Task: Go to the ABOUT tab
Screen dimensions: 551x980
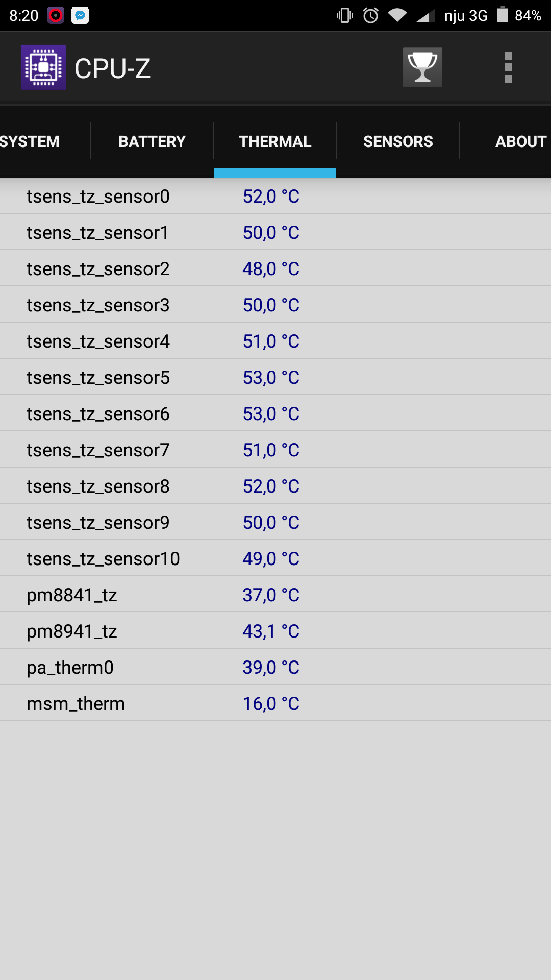Action: tap(519, 141)
